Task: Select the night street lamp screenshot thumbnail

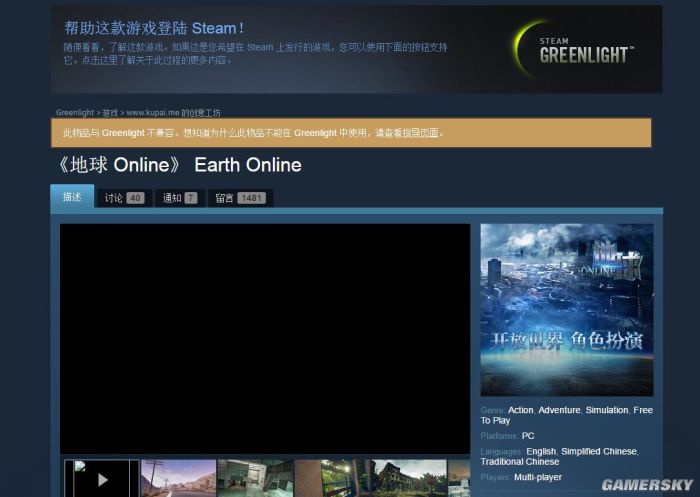Action: pyautogui.click(x=333, y=479)
